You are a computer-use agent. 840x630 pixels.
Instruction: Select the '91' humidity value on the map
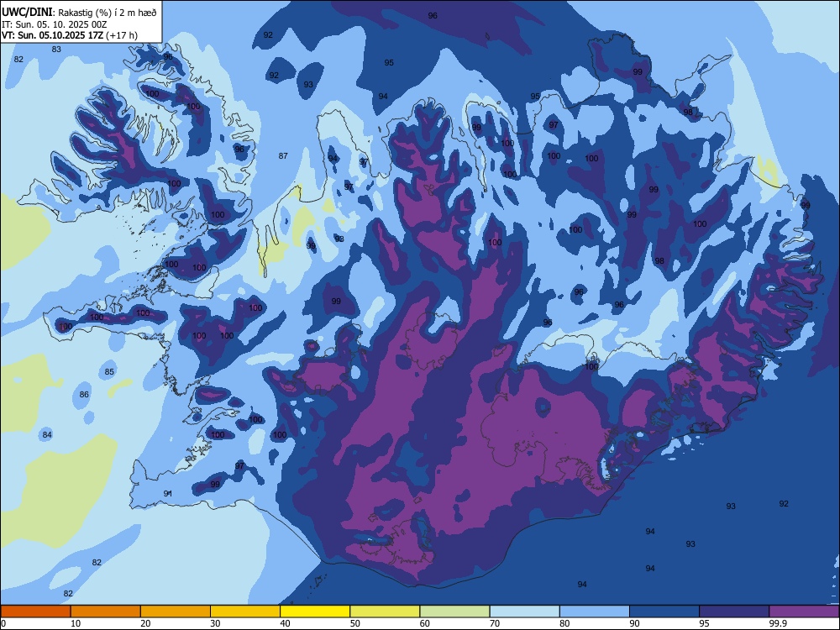[x=168, y=494]
